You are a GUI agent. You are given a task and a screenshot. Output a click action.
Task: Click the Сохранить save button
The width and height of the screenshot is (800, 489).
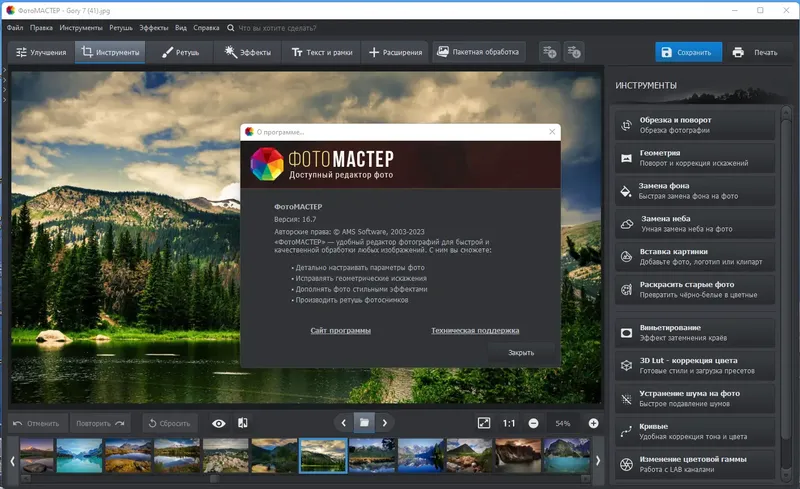pyautogui.click(x=688, y=52)
